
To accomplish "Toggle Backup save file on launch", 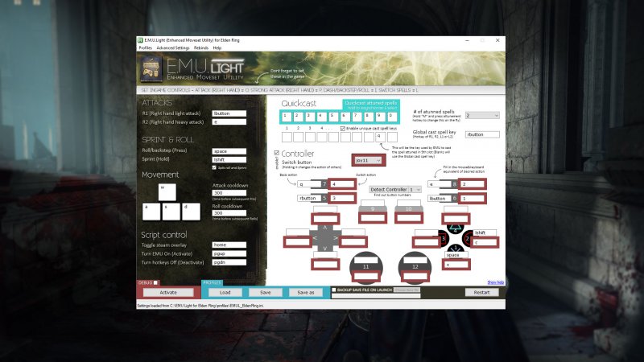I will click(x=334, y=290).
